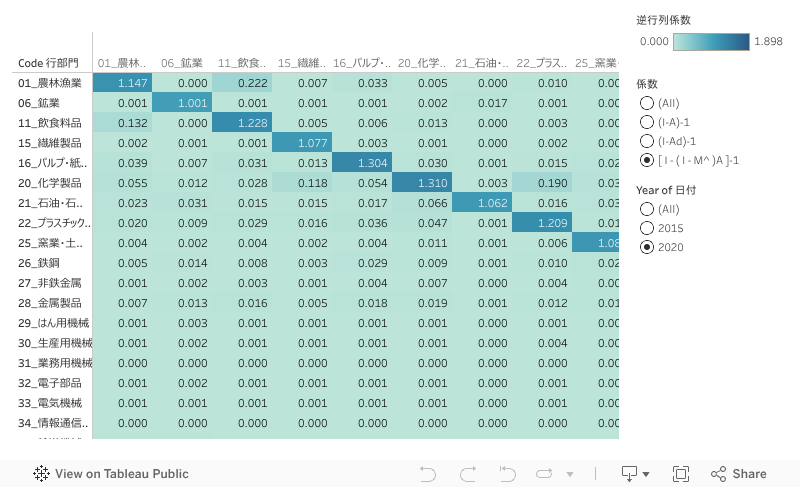Select the (I-Ad)-1 coefficient radio option
This screenshot has width=800, height=487.
[646, 141]
